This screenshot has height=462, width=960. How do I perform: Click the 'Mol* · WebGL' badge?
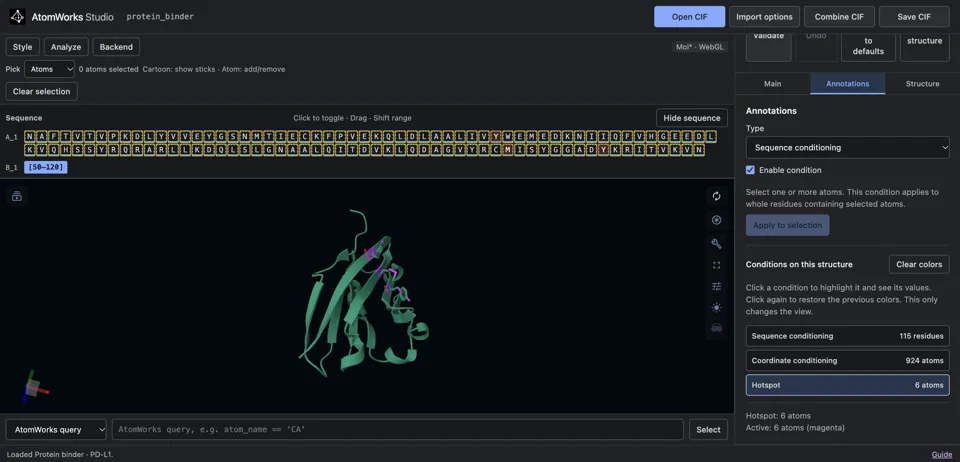pyautogui.click(x=700, y=47)
